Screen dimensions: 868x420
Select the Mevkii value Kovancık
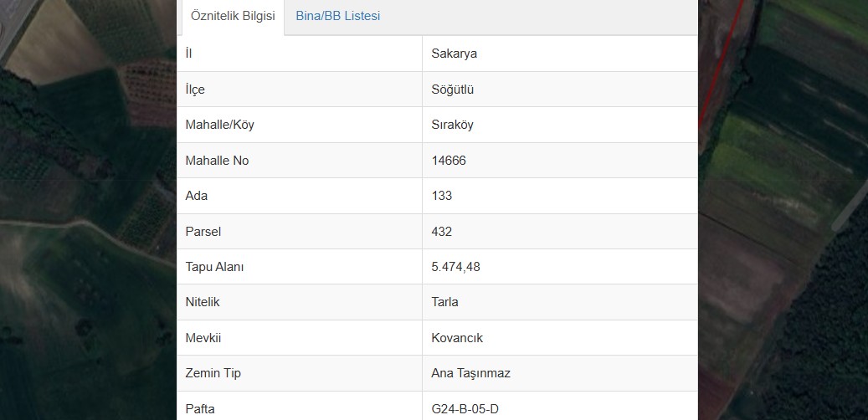pos(457,337)
